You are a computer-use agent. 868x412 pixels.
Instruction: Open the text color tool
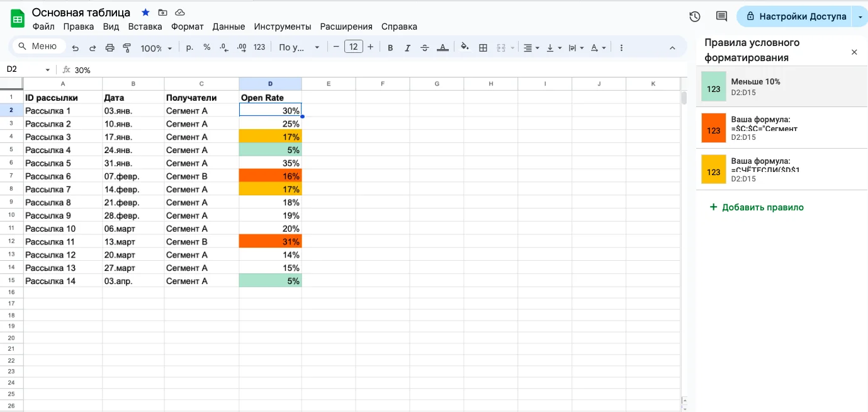coord(442,48)
